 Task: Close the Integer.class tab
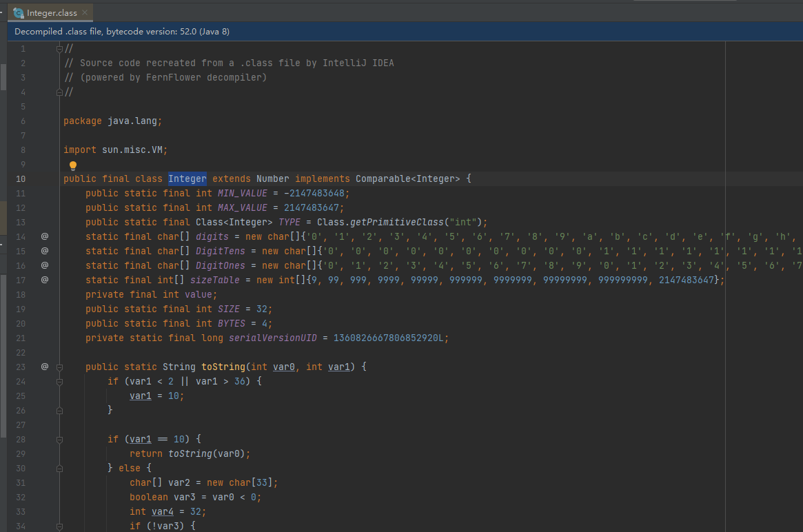[x=85, y=13]
